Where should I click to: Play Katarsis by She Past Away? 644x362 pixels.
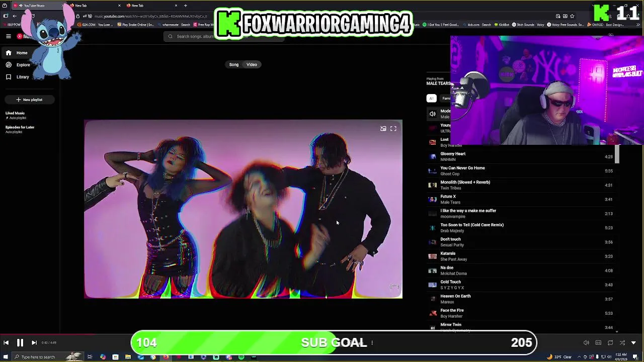[x=521, y=256]
